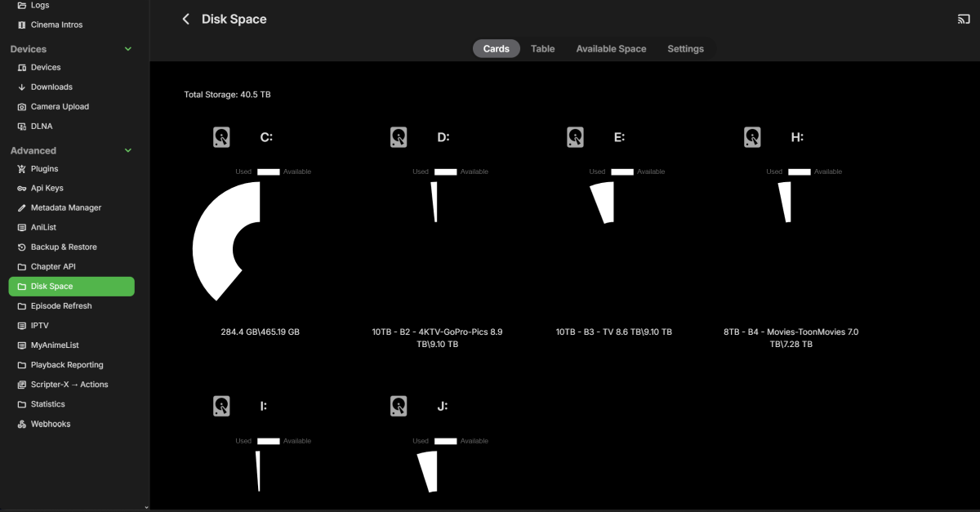Select the Cards tab
Viewport: 980px width, 512px height.
coord(497,49)
